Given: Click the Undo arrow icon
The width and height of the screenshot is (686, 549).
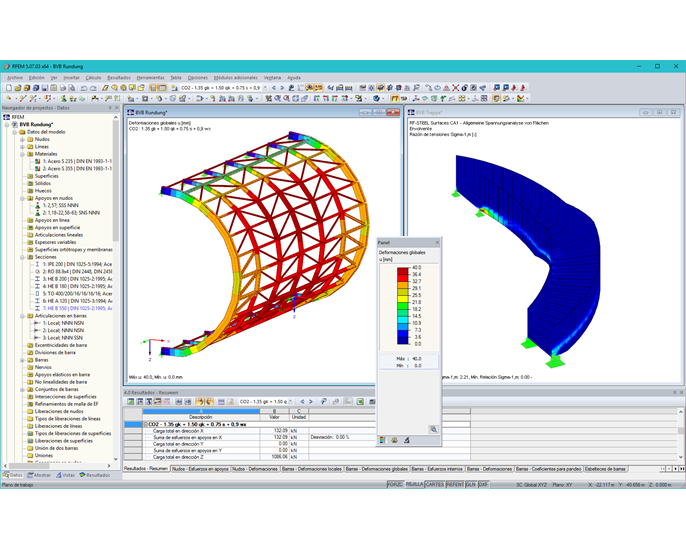Looking at the screenshot, I should tap(84, 88).
